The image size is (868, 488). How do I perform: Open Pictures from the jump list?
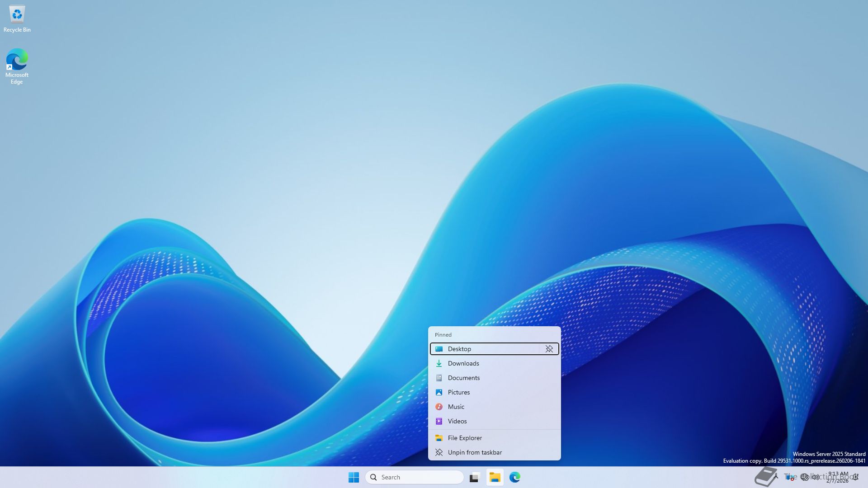pyautogui.click(x=459, y=392)
